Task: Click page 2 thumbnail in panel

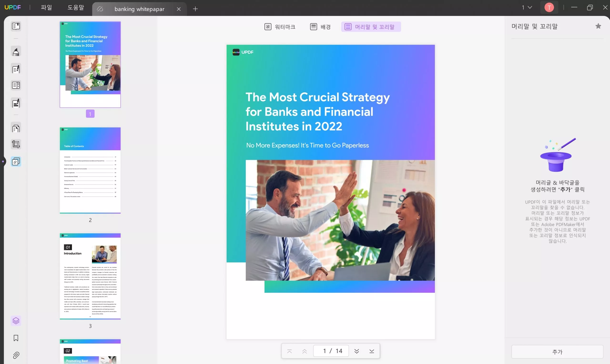Action: coord(90,170)
